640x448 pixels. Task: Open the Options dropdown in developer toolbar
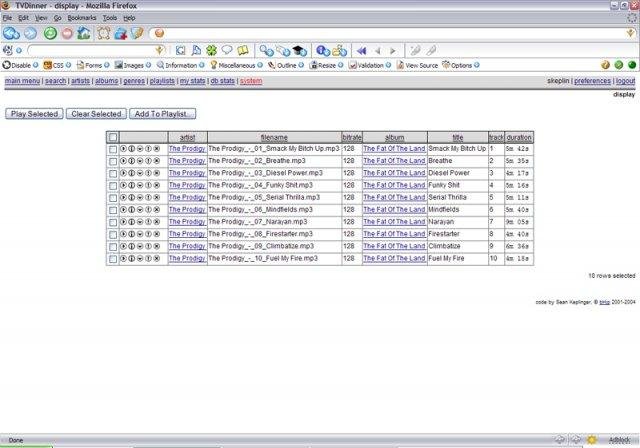tap(461, 65)
